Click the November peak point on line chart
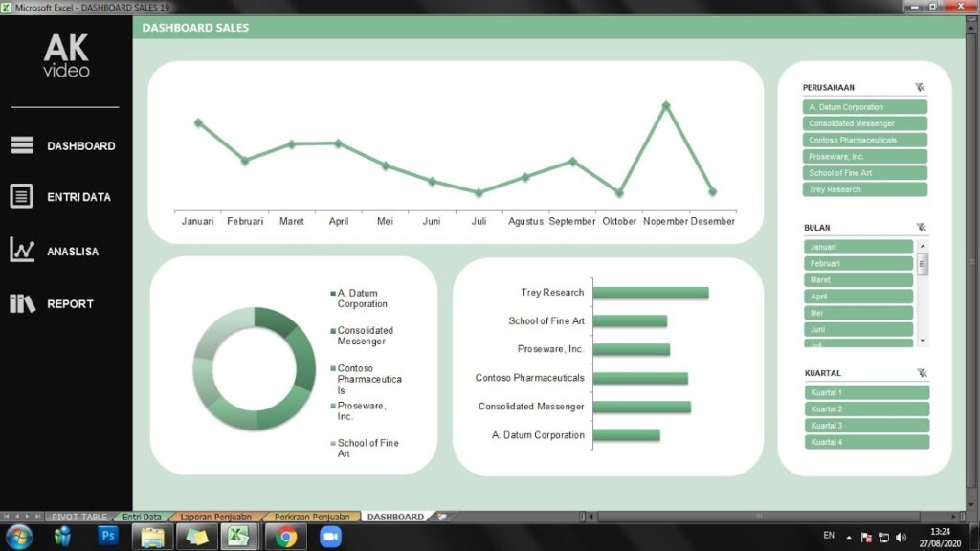 pyautogui.click(x=666, y=105)
